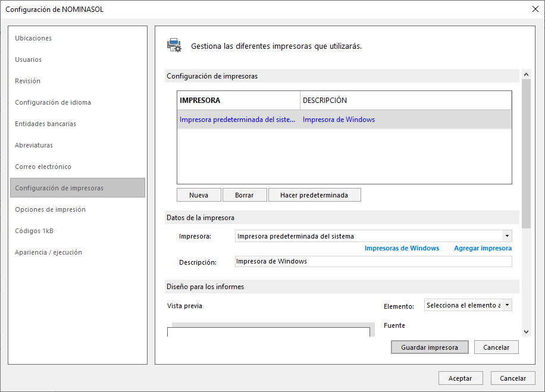This screenshot has width=545, height=392.
Task: Click the scrollbar down arrow
Action: click(526, 332)
